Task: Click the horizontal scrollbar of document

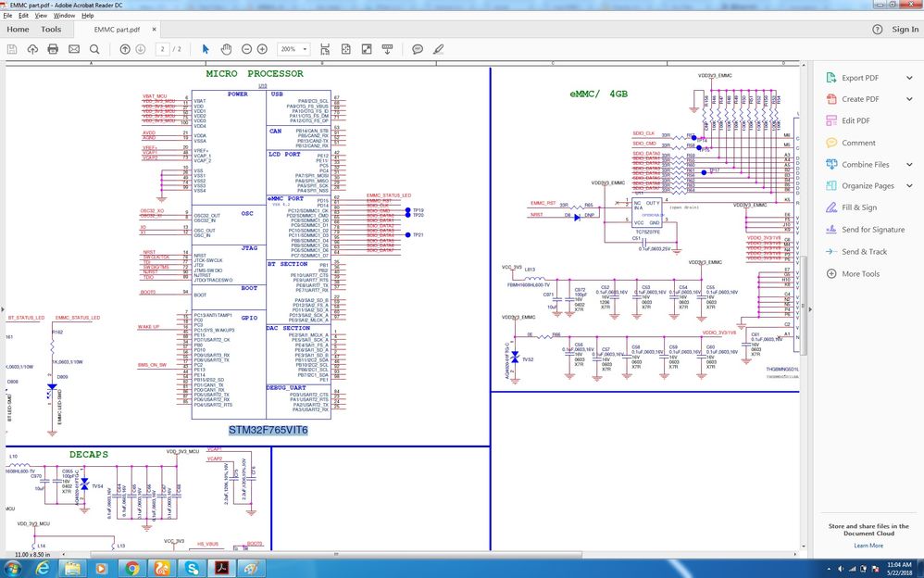Action: (x=336, y=555)
